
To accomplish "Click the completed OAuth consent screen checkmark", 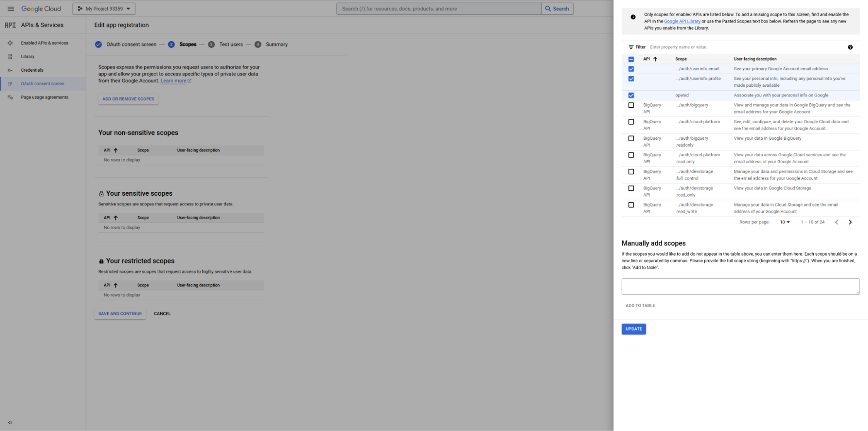I will pos(99,44).
